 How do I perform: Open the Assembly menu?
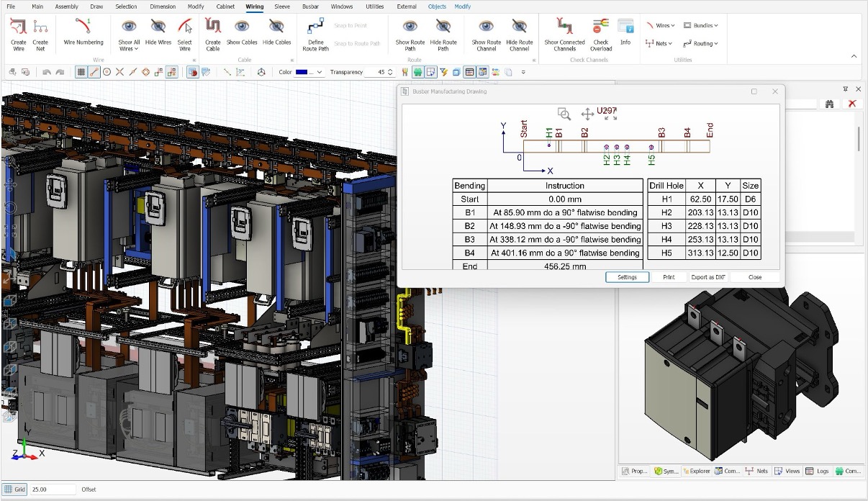click(x=66, y=6)
